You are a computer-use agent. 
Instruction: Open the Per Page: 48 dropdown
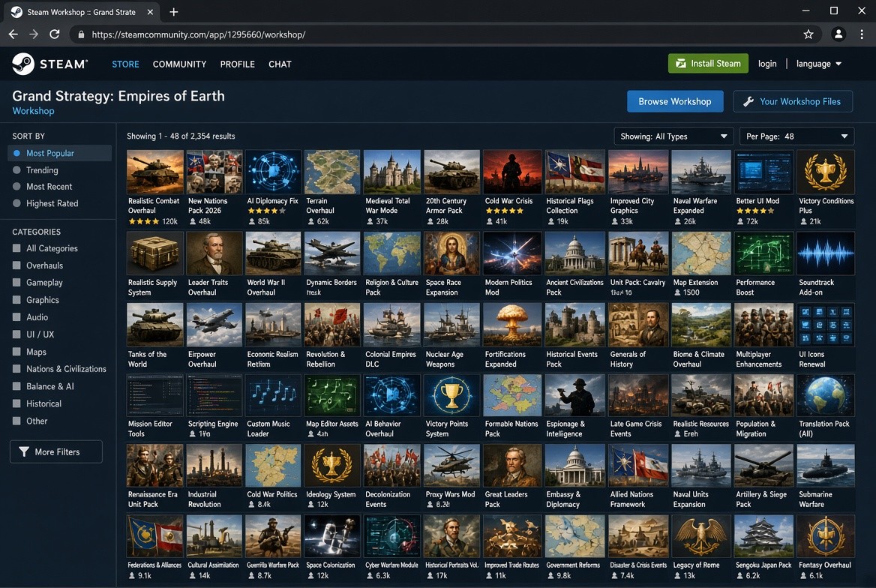(x=796, y=136)
